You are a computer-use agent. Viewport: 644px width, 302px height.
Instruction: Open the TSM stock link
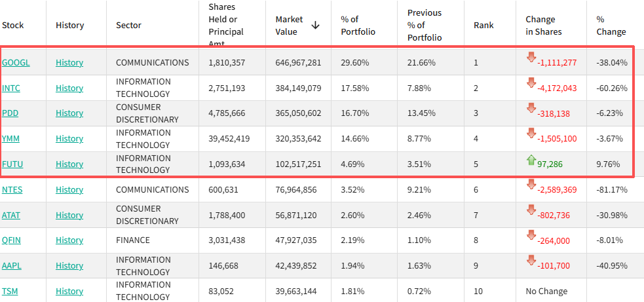[10, 291]
